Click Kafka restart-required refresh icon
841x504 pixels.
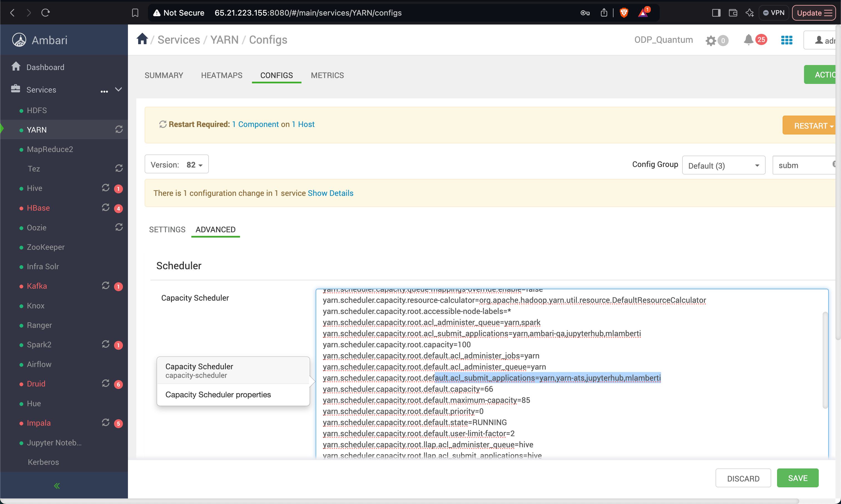pos(106,286)
